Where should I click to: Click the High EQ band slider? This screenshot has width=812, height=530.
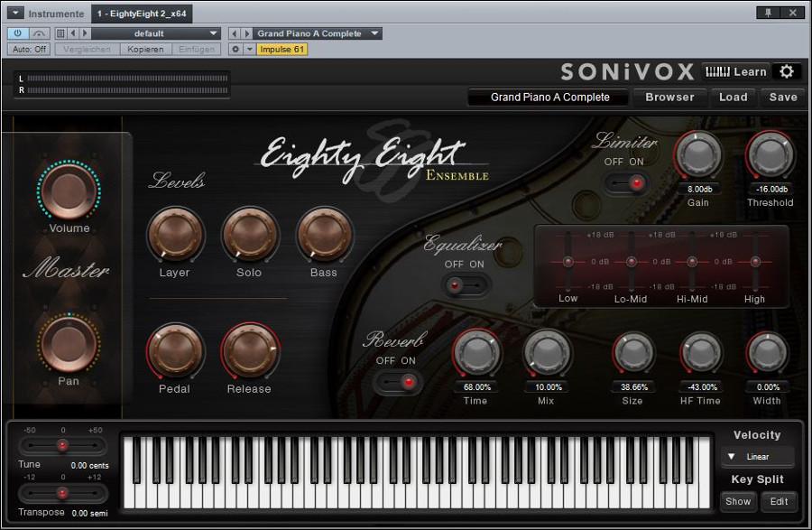tap(755, 262)
